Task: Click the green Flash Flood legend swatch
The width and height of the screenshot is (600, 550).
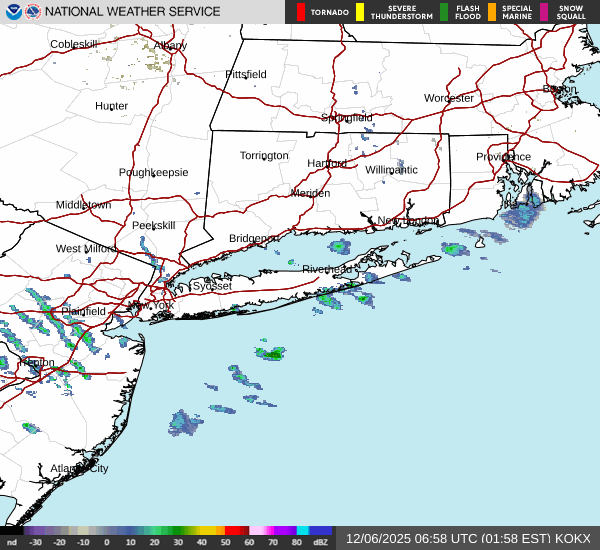Action: 444,12
